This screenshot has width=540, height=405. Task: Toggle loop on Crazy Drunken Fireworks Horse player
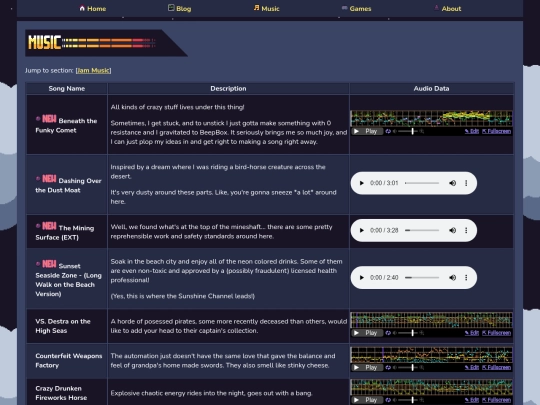388,400
